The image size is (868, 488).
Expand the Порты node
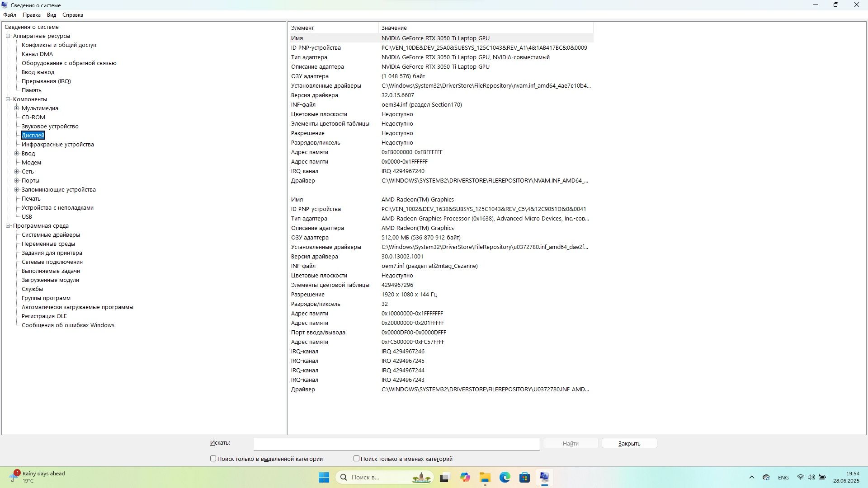coord(17,181)
